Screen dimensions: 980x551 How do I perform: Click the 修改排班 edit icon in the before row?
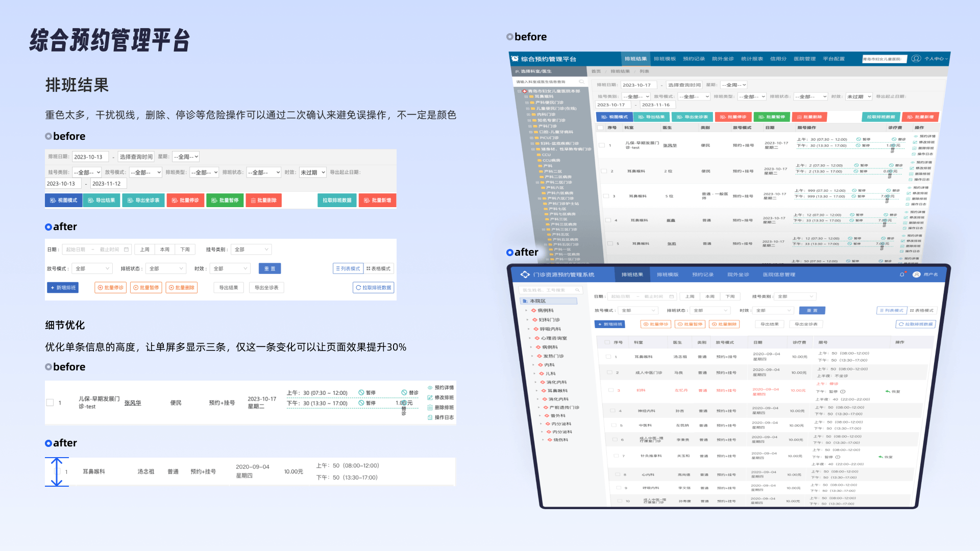430,397
